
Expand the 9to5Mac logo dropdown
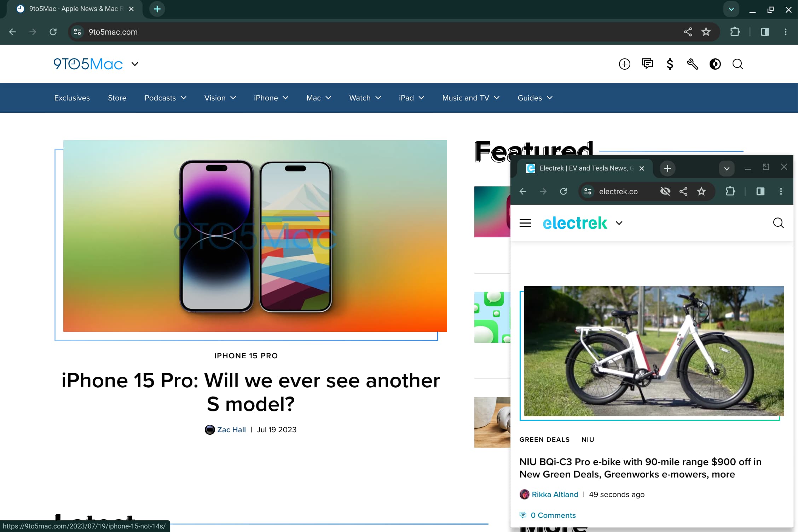pyautogui.click(x=135, y=64)
